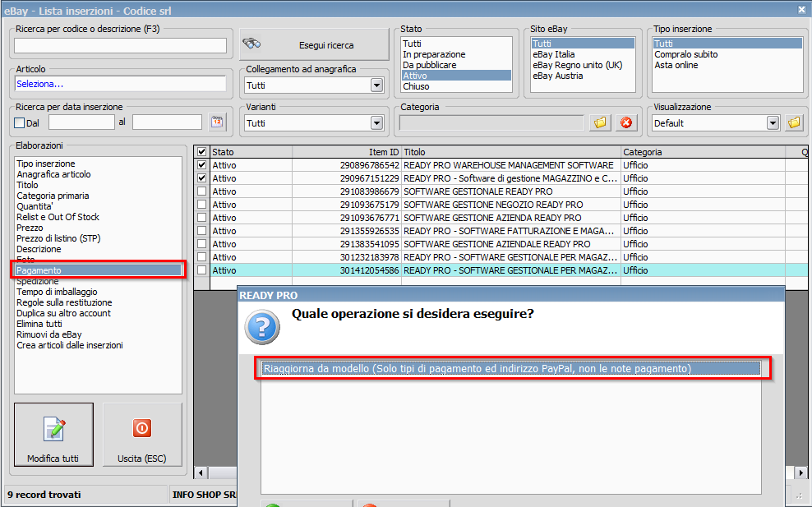Open the Visualizzazione folder icon
This screenshot has width=812, height=507.
pos(795,122)
